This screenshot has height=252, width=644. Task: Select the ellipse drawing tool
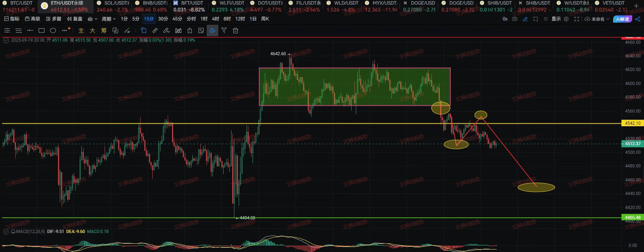(53, 30)
